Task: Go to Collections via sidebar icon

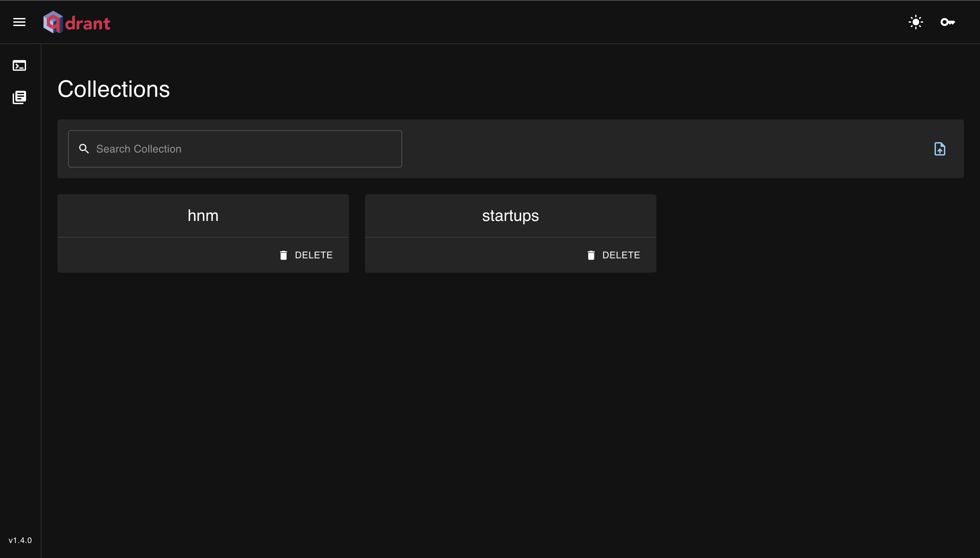Action: pyautogui.click(x=19, y=97)
